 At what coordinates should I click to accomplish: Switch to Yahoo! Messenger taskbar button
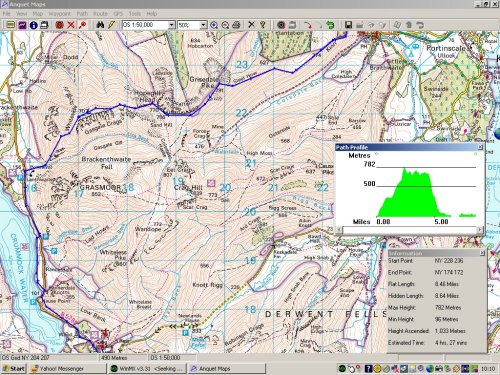(x=67, y=369)
